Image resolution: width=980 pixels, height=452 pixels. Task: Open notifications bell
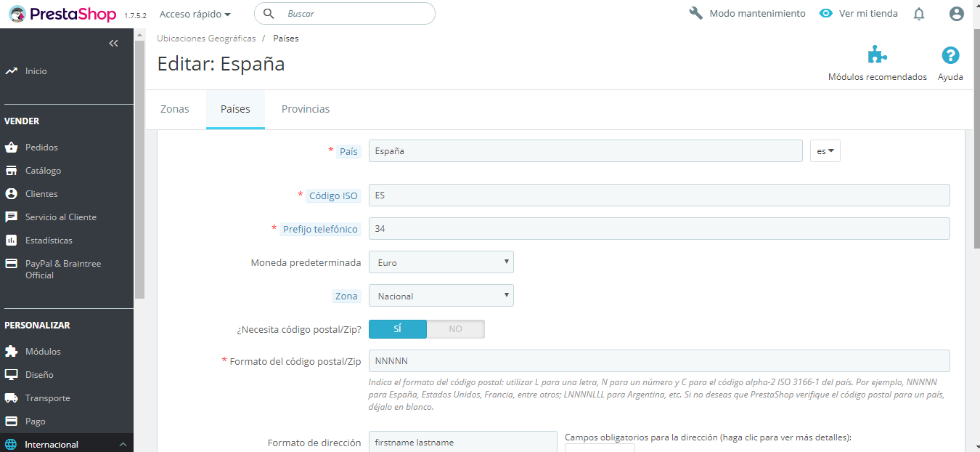coord(919,14)
